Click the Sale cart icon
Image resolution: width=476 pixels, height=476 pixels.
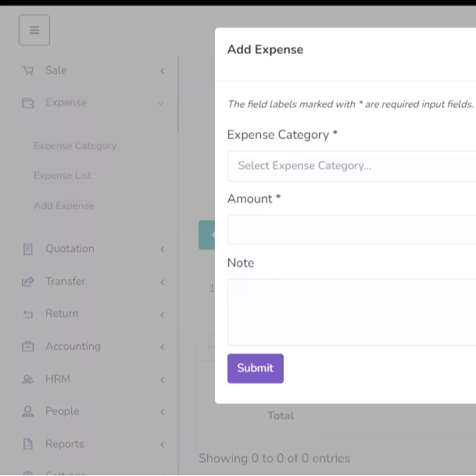point(28,70)
